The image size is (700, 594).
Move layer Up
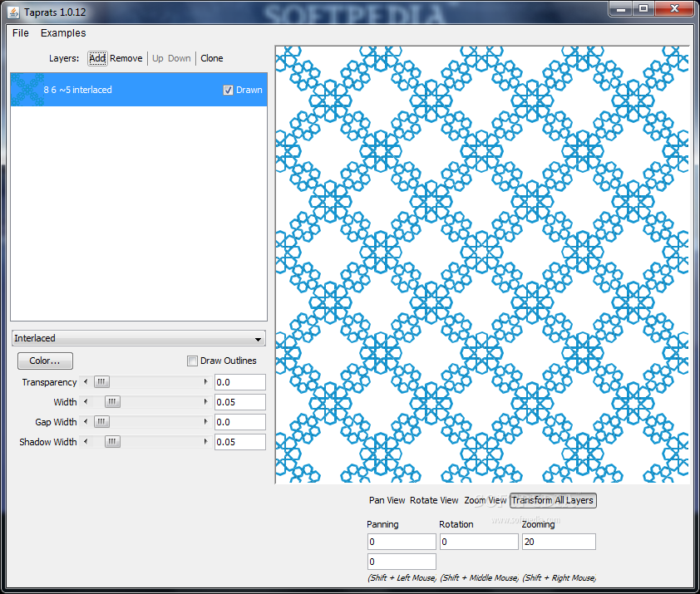click(158, 58)
